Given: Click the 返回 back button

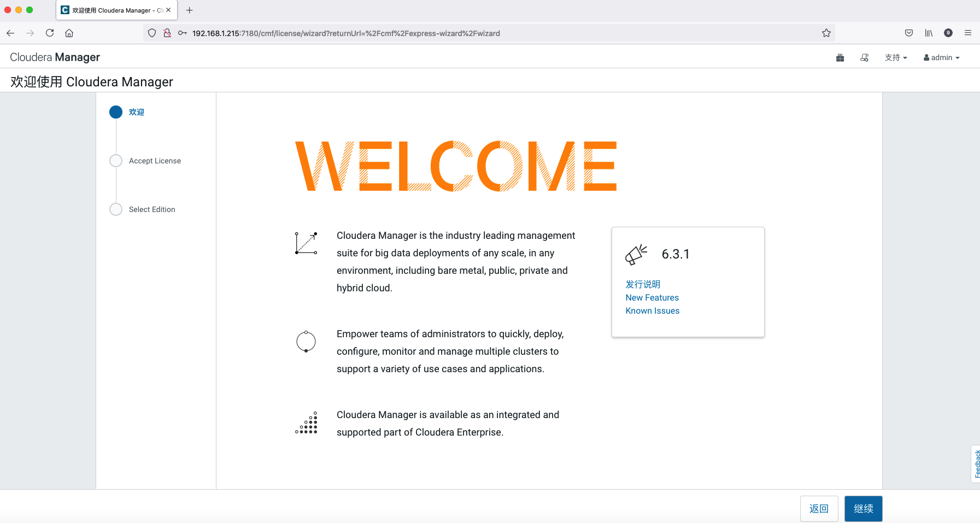Looking at the screenshot, I should coord(819,508).
